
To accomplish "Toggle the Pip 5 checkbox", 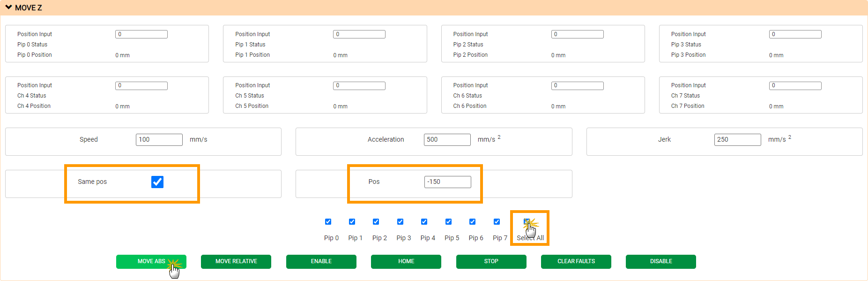I will pos(448,222).
